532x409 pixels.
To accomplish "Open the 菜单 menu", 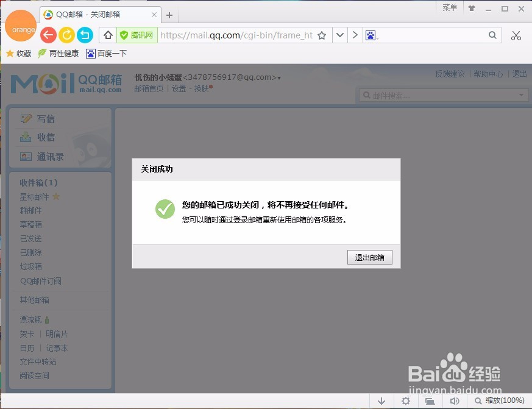I will pos(450,7).
